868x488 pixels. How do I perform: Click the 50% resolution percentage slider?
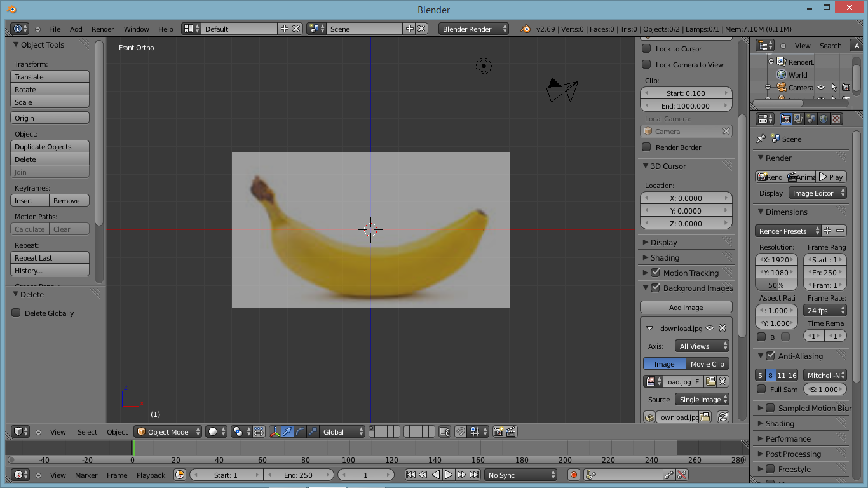(776, 285)
